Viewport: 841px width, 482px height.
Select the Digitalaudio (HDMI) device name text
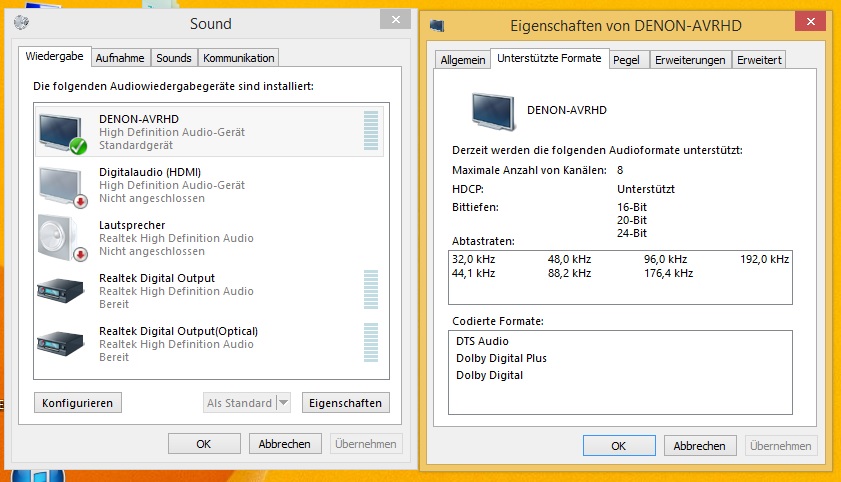point(150,172)
